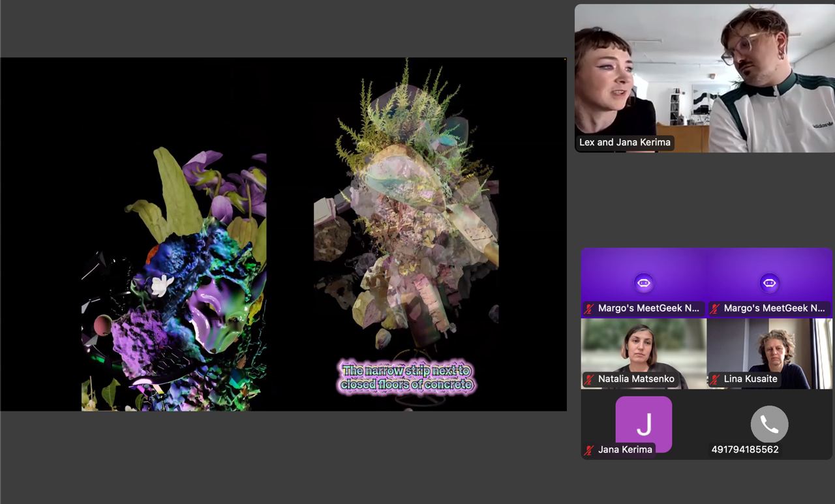This screenshot has width=835, height=504.
Task: Click muted mic icon on Jana Kerima tile
Action: pyautogui.click(x=590, y=449)
